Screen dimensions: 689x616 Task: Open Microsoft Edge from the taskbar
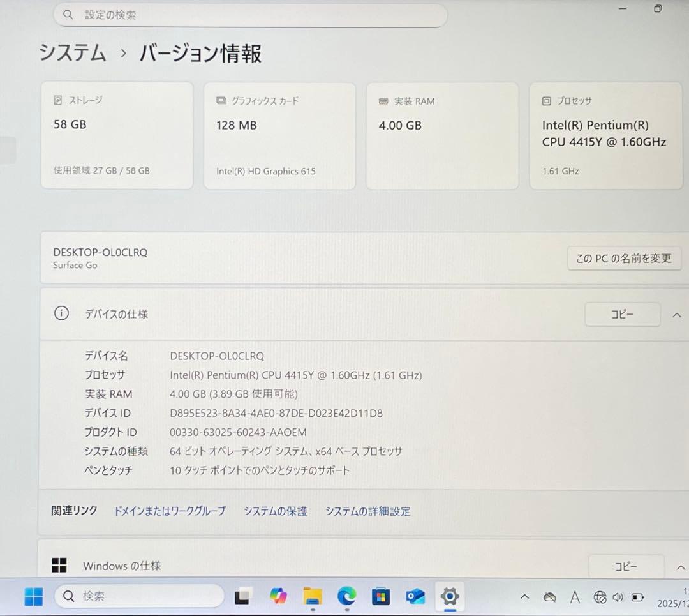(346, 596)
